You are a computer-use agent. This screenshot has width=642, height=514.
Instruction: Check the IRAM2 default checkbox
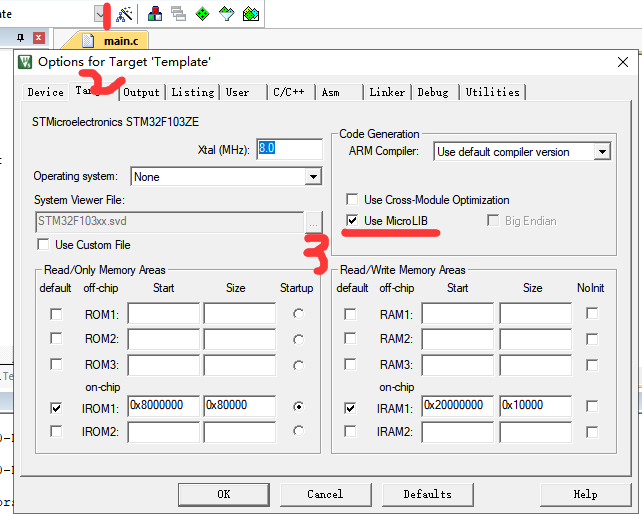pyautogui.click(x=350, y=431)
